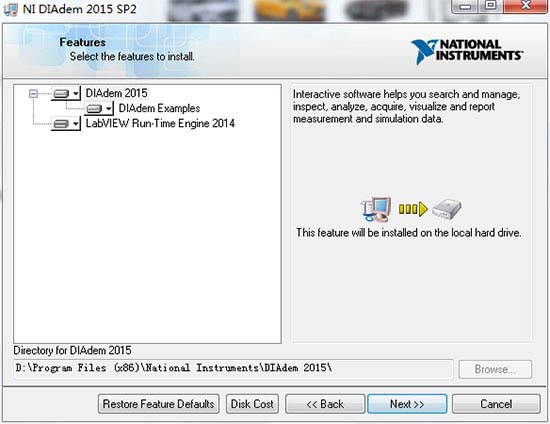Cancel the installation
This screenshot has width=550, height=424.
click(496, 404)
